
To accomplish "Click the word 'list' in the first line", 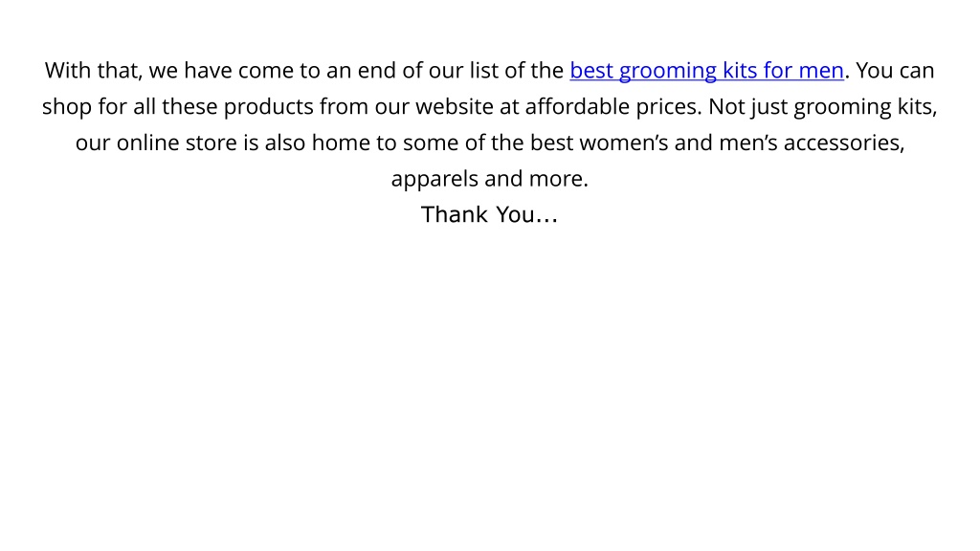I will (483, 71).
